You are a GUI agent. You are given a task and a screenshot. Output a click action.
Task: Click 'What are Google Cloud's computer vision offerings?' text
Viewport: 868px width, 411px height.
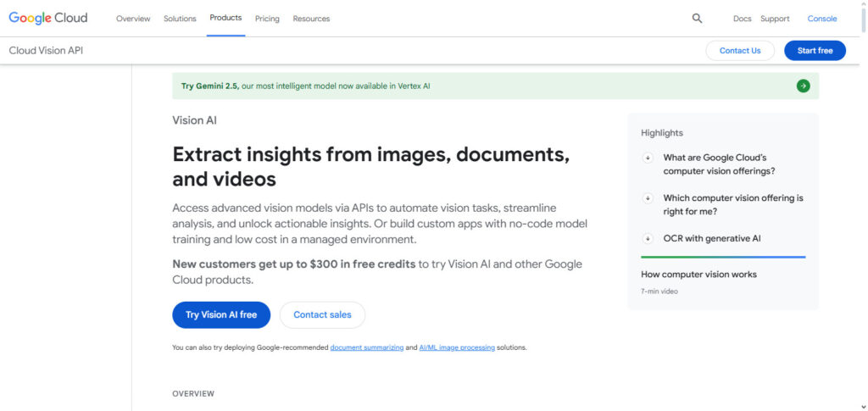[x=719, y=164]
